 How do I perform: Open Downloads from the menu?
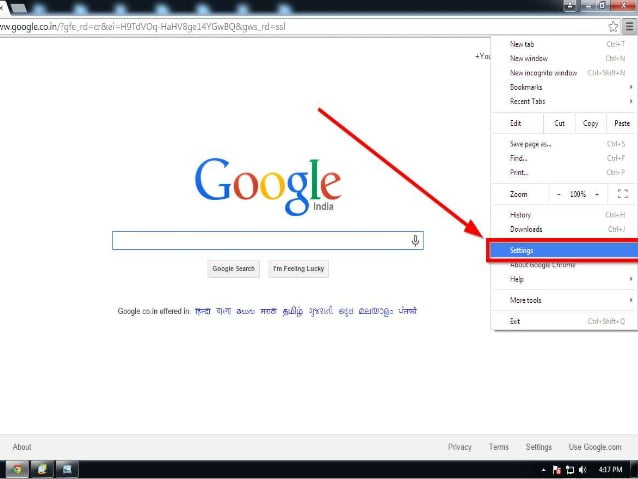click(x=564, y=229)
